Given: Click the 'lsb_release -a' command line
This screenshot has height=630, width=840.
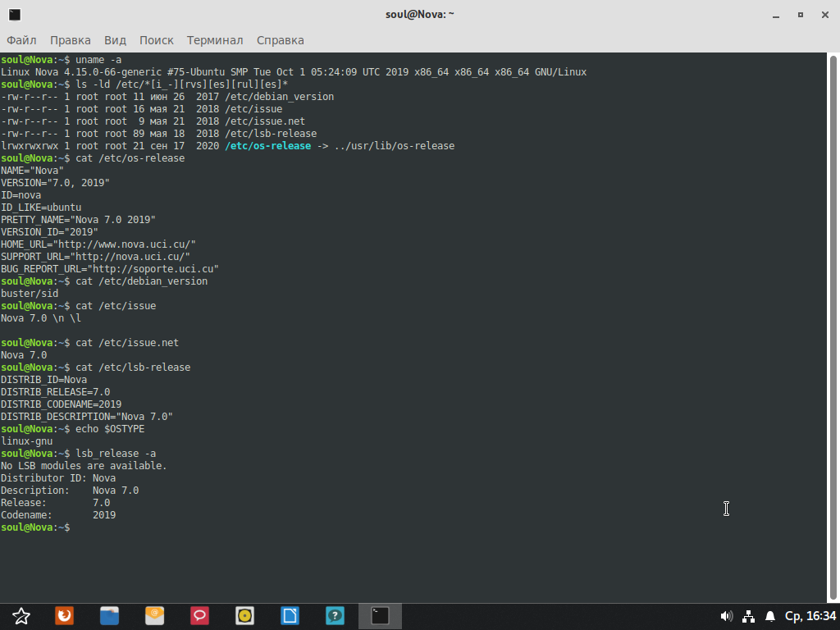Looking at the screenshot, I should click(x=78, y=453).
